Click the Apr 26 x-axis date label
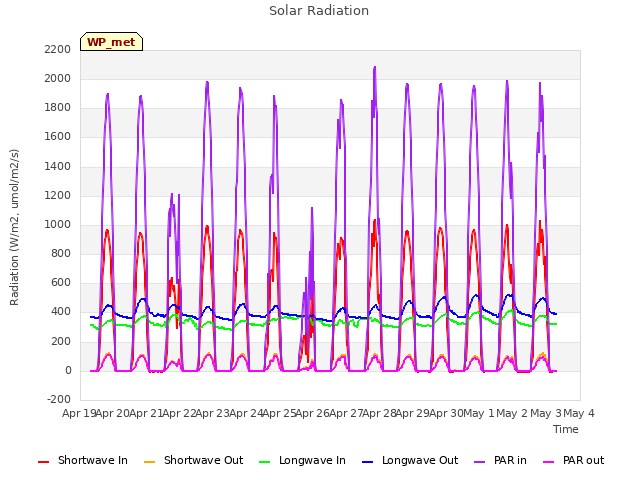Viewport: 640px width, 480px height. tap(312, 413)
